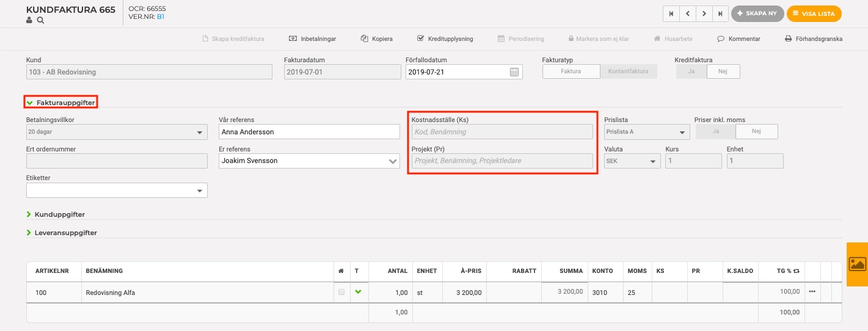
Task: Click Kopiera to copy the invoice
Action: click(x=377, y=38)
